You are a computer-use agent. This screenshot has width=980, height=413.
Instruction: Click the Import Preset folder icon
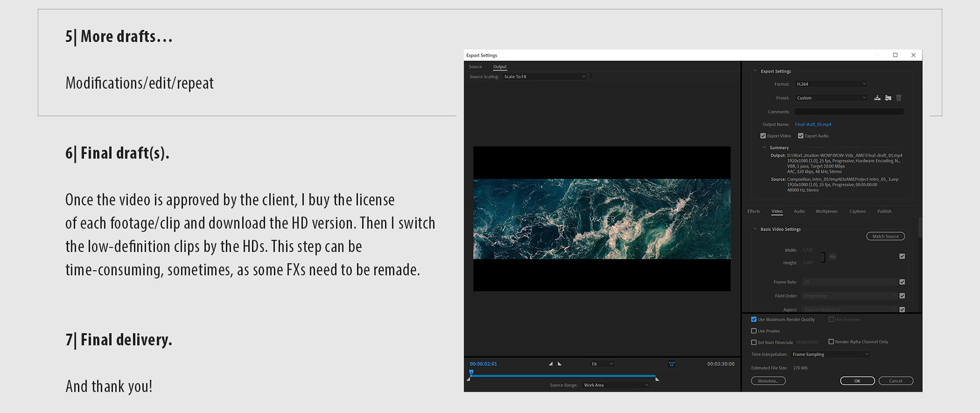tap(888, 98)
